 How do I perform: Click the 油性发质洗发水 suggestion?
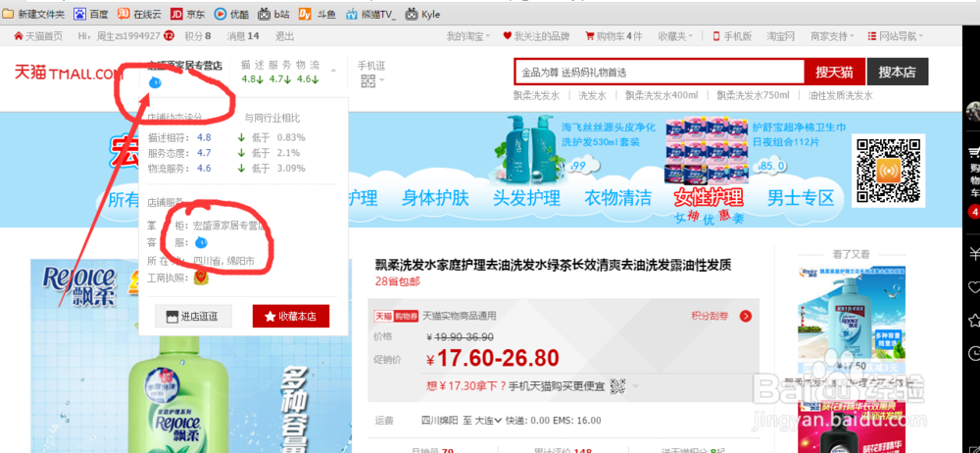[840, 96]
